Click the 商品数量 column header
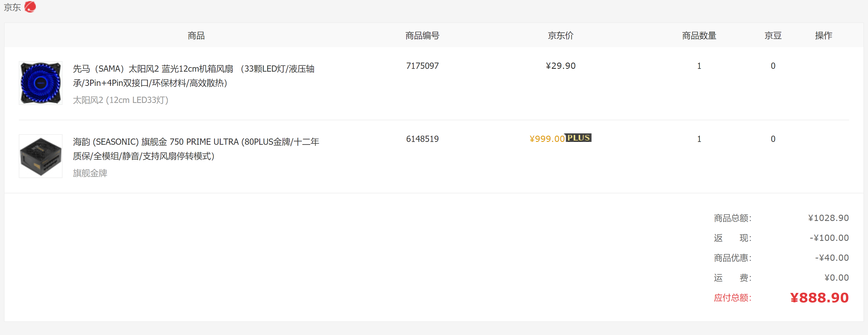Screen dimensions: 868x335 [x=699, y=35]
